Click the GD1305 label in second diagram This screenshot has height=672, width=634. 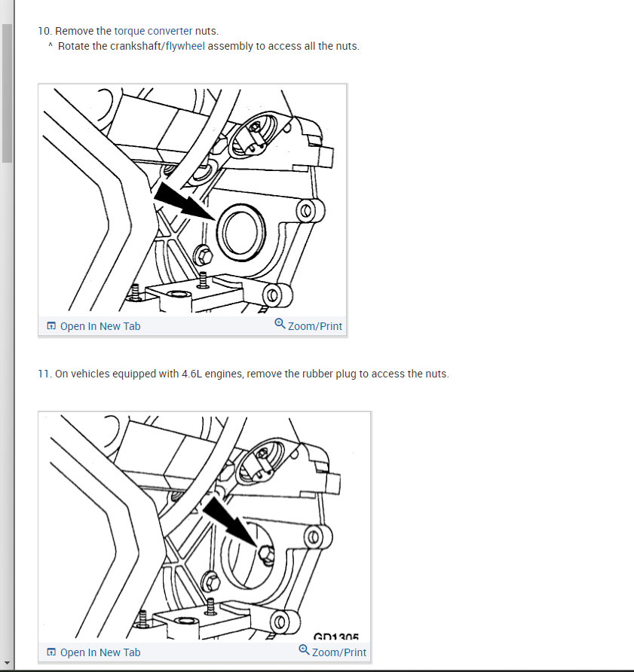pos(336,637)
